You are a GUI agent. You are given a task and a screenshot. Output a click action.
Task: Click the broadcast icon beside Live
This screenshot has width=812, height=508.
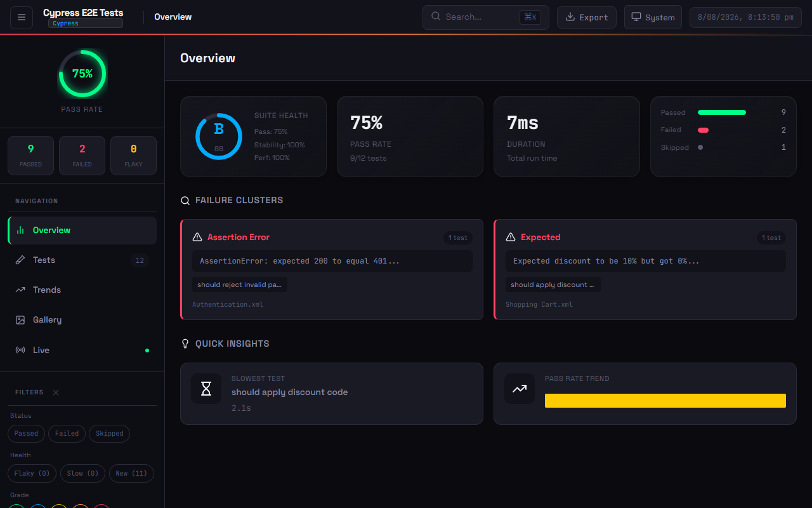[20, 350]
